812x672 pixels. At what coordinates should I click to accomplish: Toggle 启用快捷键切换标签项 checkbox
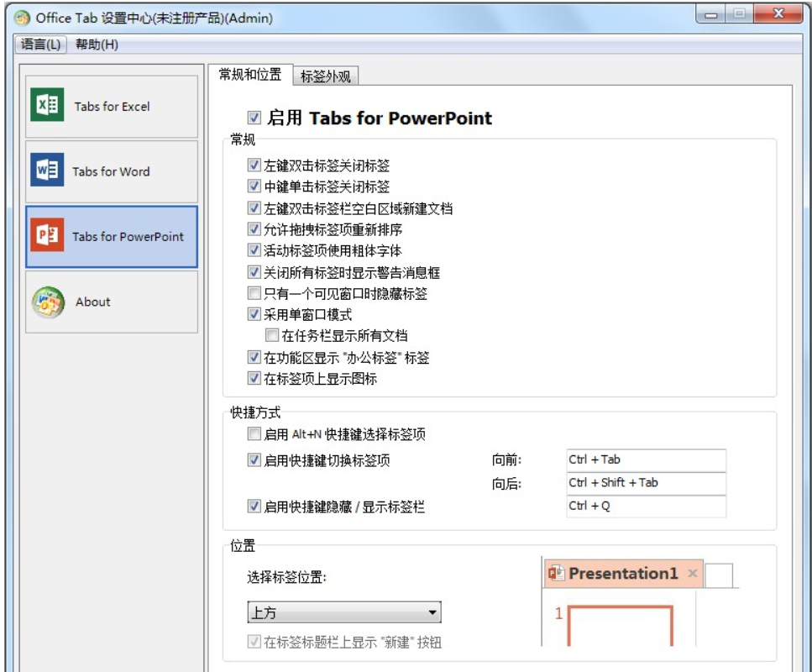[254, 460]
